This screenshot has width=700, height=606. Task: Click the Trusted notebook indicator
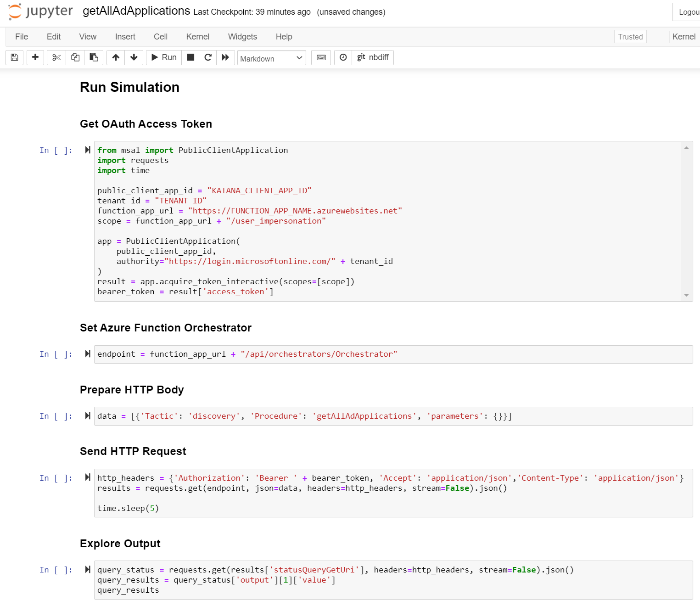coord(630,36)
